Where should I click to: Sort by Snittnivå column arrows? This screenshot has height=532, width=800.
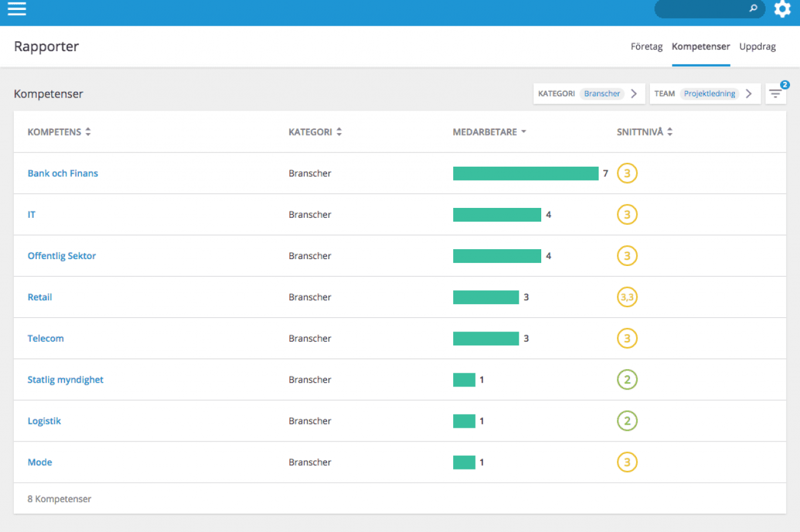(670, 132)
